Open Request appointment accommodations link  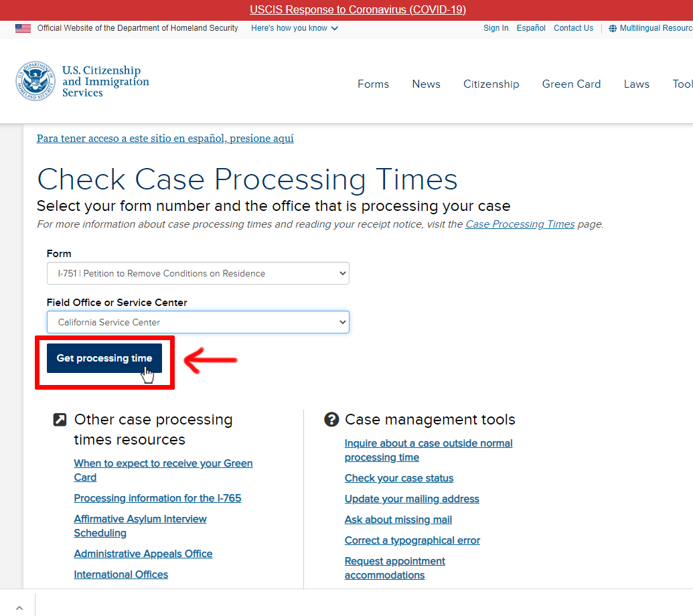click(x=394, y=568)
